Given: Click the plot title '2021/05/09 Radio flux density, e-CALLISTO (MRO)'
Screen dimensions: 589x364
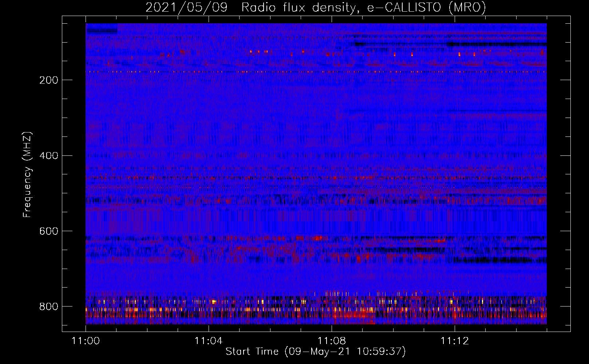Looking at the screenshot, I should (316, 7).
